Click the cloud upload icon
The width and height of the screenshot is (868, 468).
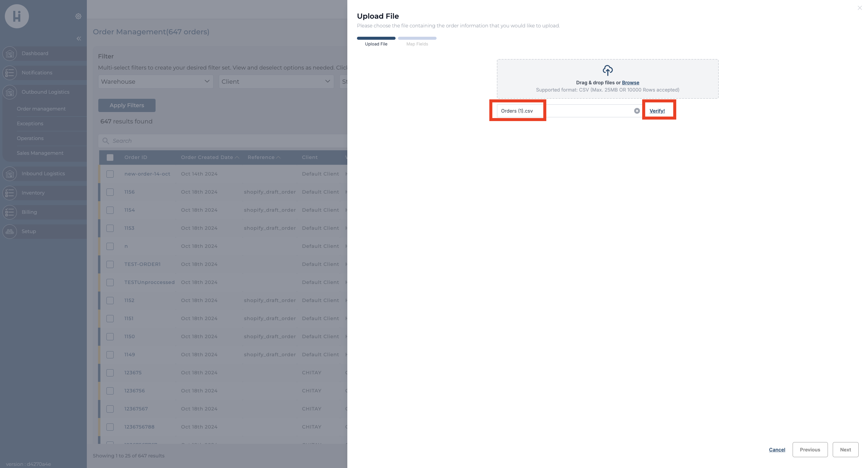[x=607, y=70]
